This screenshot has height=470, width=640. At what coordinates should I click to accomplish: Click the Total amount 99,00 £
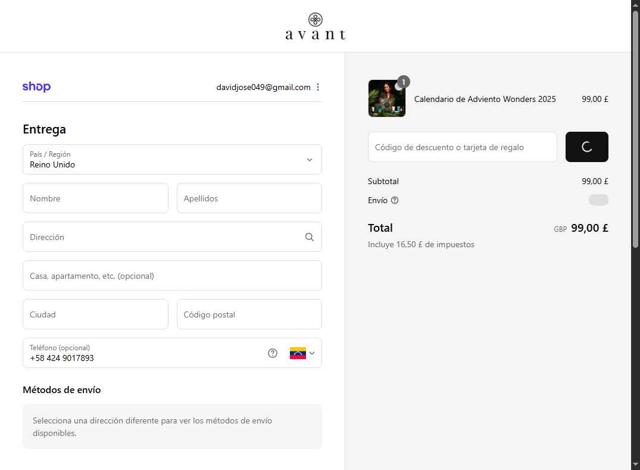[589, 228]
